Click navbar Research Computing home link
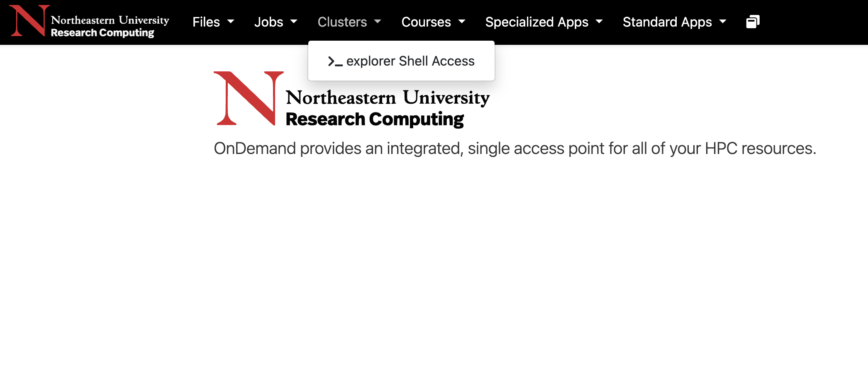This screenshot has width=868, height=381. point(102,33)
